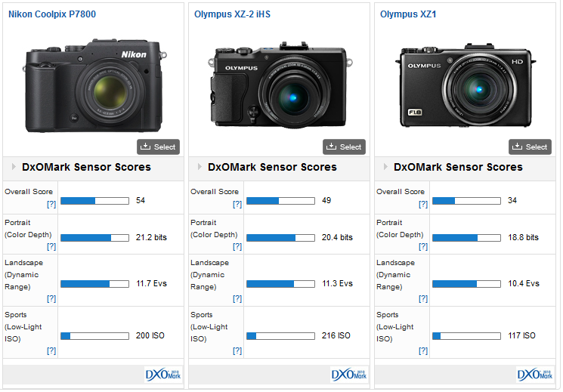Click the Nikon P7800 Overall Score bar

(94, 201)
